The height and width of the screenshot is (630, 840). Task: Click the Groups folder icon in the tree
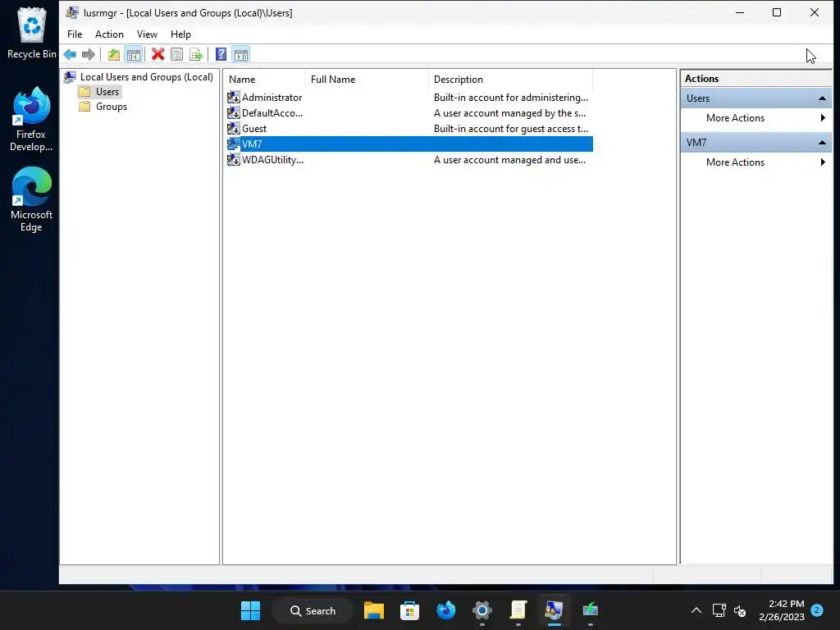pos(84,107)
